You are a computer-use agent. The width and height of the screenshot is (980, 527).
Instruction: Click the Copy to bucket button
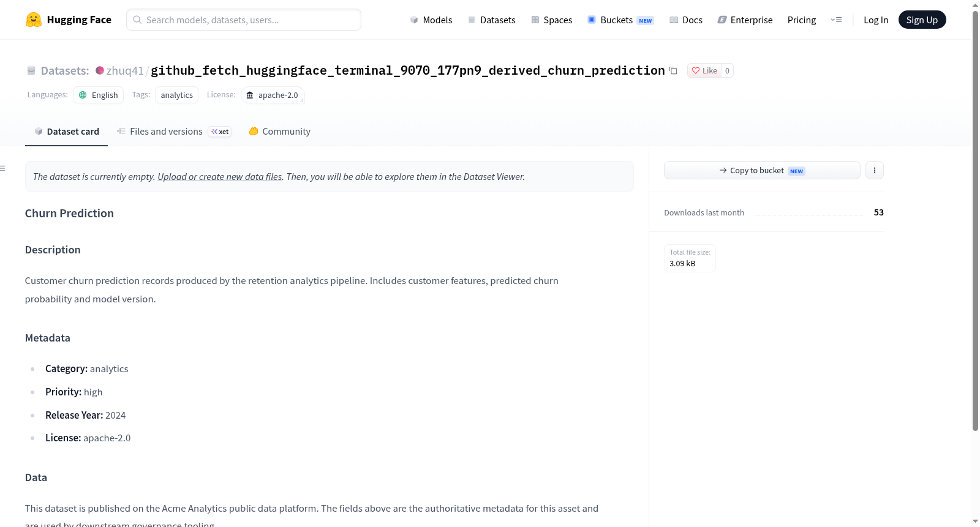(x=762, y=170)
